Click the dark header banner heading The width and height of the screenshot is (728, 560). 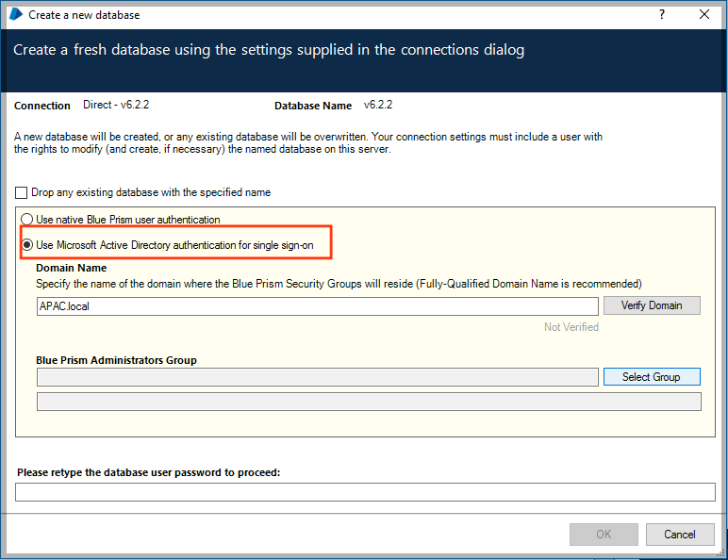coord(269,50)
